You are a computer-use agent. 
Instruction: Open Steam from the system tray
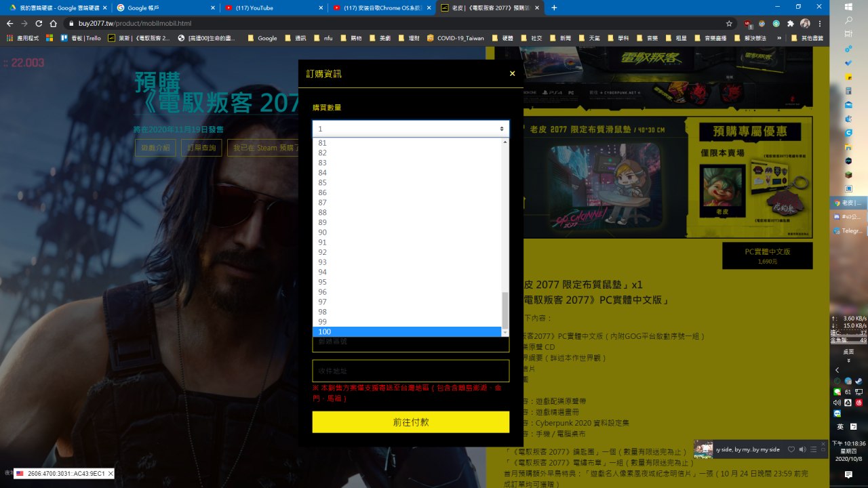pos(858,381)
